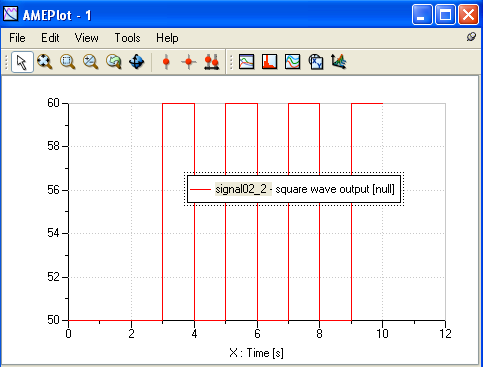Add a single vertical cursor marker
The image size is (483, 367).
click(x=166, y=62)
